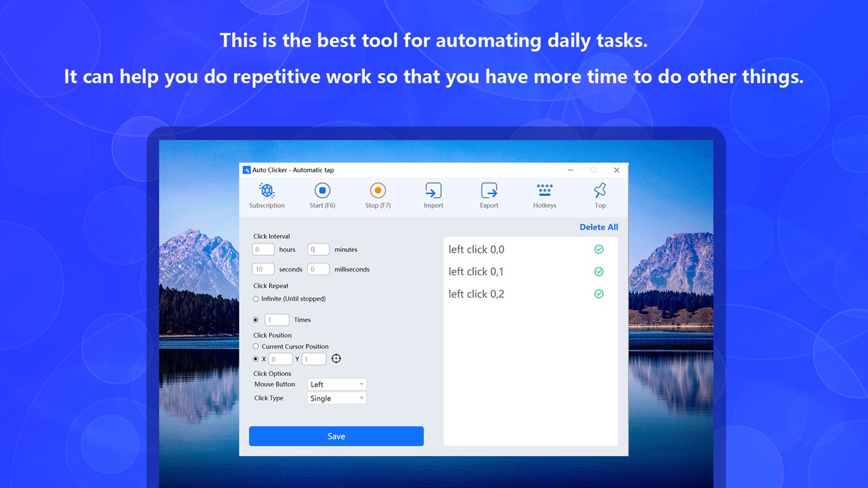Screen dimensions: 868x488
Task: Minimize the Auto Clicker window
Action: point(570,170)
